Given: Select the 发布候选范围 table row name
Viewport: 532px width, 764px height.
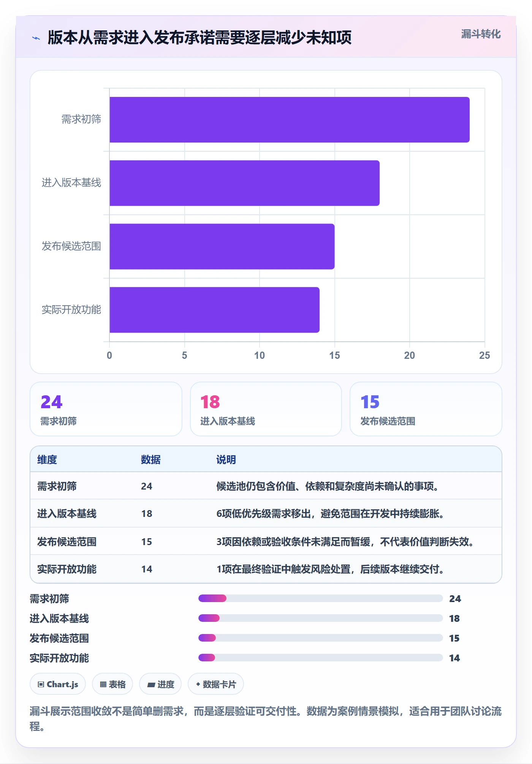Looking at the screenshot, I should (67, 542).
